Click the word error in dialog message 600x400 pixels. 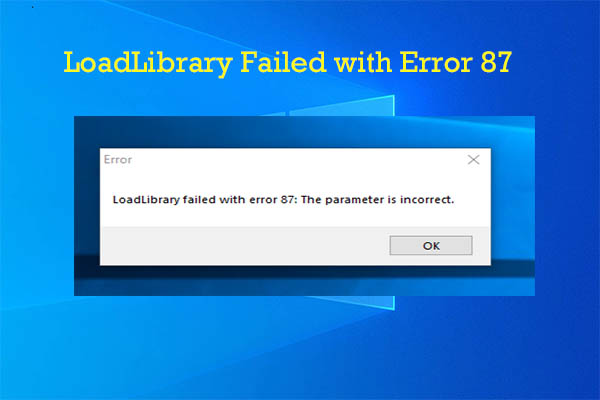pos(263,200)
